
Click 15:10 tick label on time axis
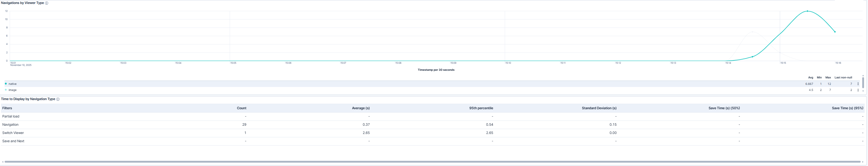508,63
